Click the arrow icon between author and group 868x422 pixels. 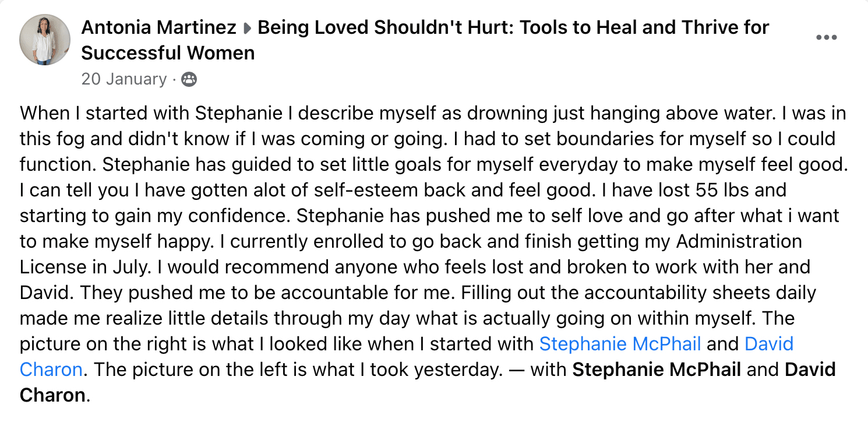pos(247,28)
